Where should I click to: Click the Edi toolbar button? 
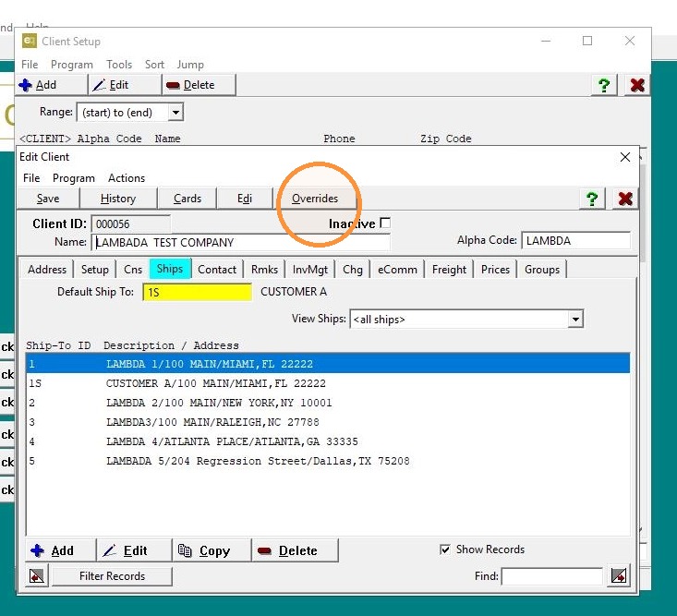245,199
